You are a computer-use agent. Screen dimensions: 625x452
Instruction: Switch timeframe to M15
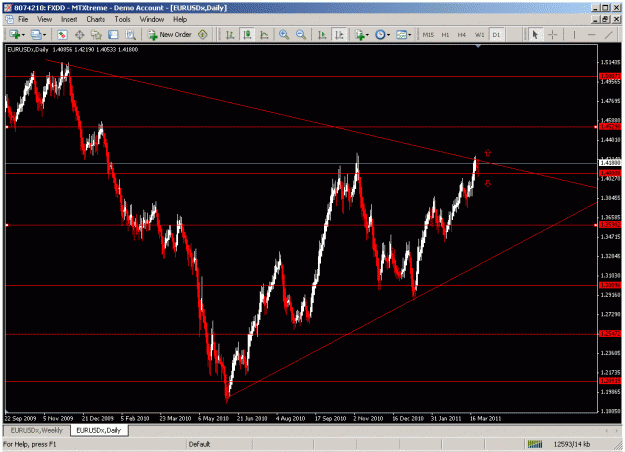tap(428, 35)
